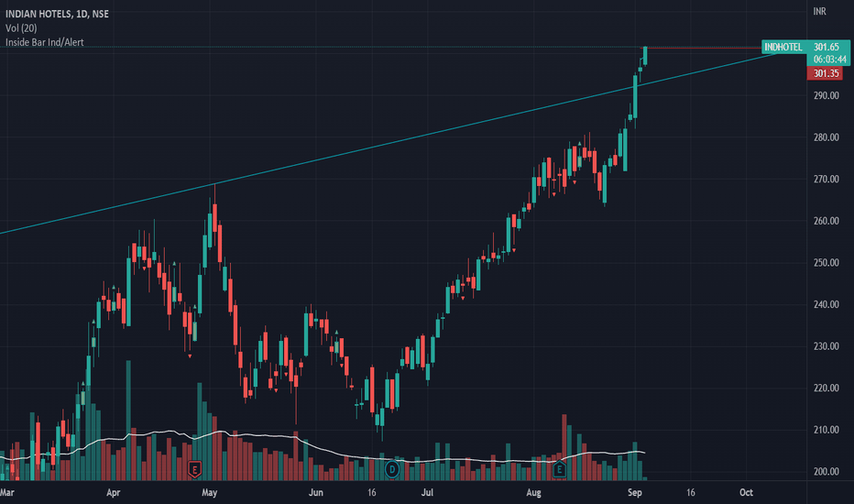Click the 290.00 price scale label
Viewport: 854px width, 504px height.
pyautogui.click(x=827, y=95)
